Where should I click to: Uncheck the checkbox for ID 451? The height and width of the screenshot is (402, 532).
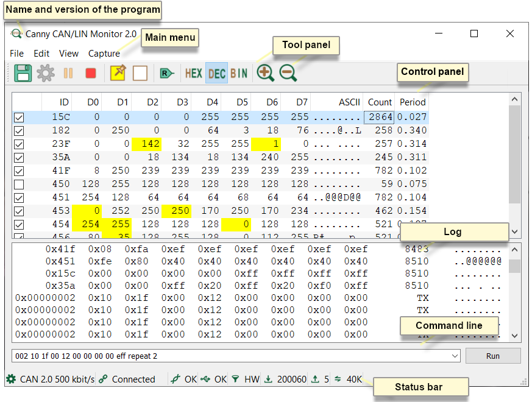click(x=19, y=198)
